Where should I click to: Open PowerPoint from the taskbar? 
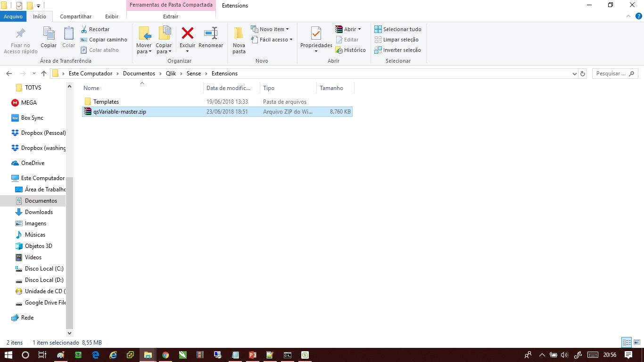pos(252,355)
